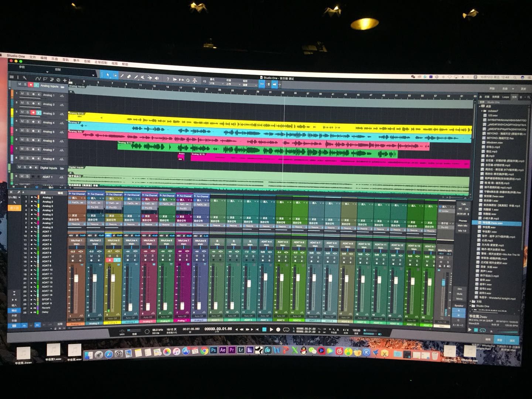Open Fat Channel insert on Analog 1

78,203
